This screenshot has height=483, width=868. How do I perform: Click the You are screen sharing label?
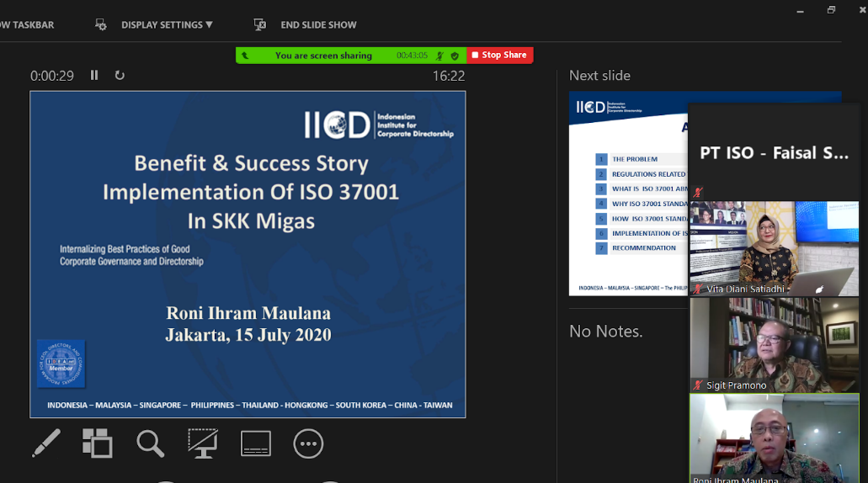[x=323, y=56]
